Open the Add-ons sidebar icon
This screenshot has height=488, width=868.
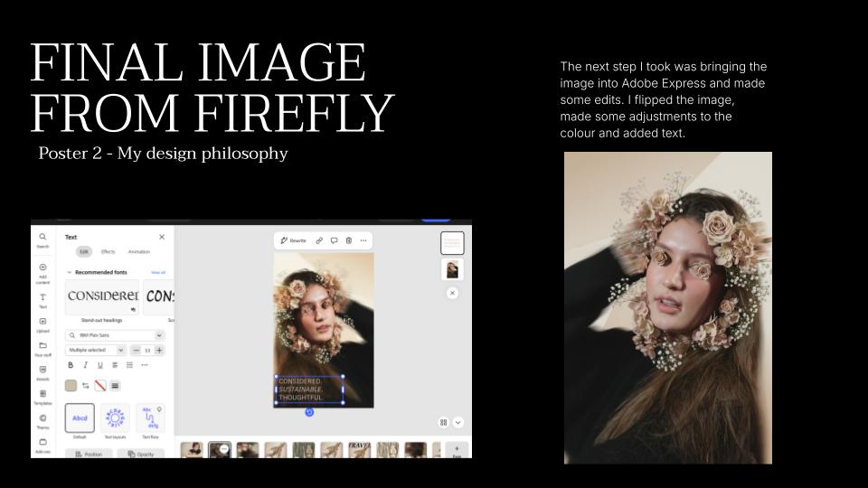pos(42,446)
